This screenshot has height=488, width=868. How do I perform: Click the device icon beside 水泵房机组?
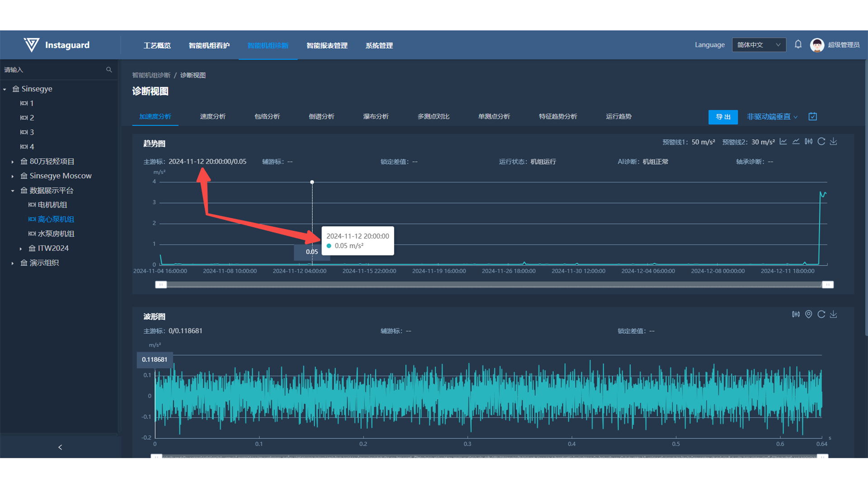(32, 234)
